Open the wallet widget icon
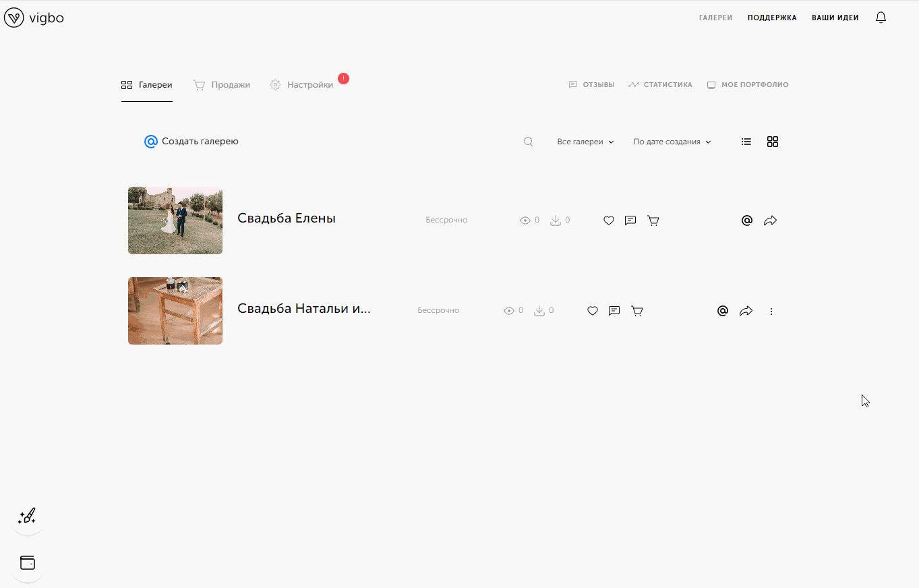 pyautogui.click(x=28, y=563)
